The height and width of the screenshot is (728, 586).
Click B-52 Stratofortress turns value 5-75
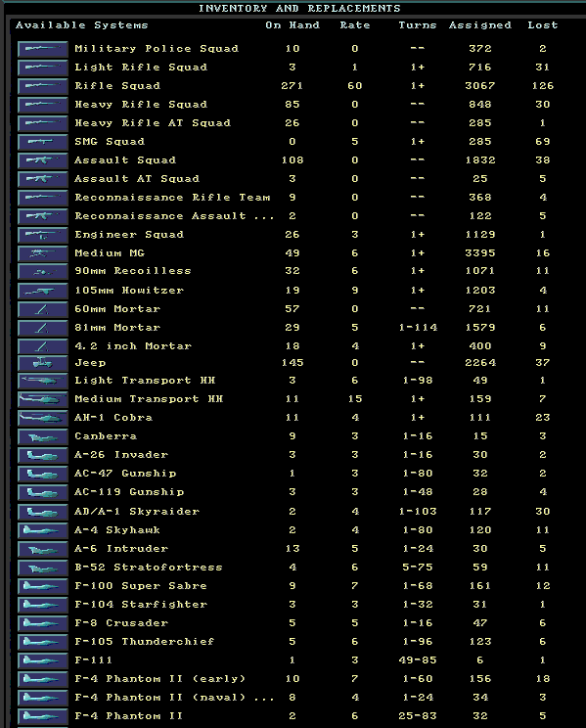pos(418,567)
